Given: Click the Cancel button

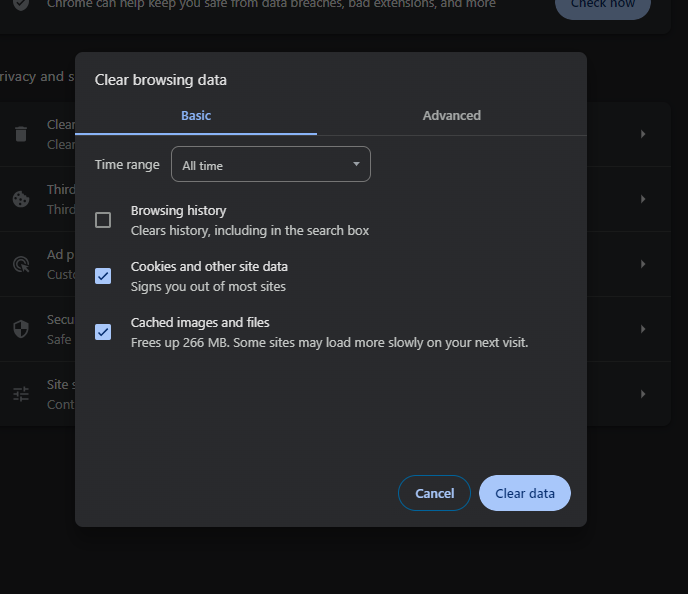Looking at the screenshot, I should [x=434, y=493].
